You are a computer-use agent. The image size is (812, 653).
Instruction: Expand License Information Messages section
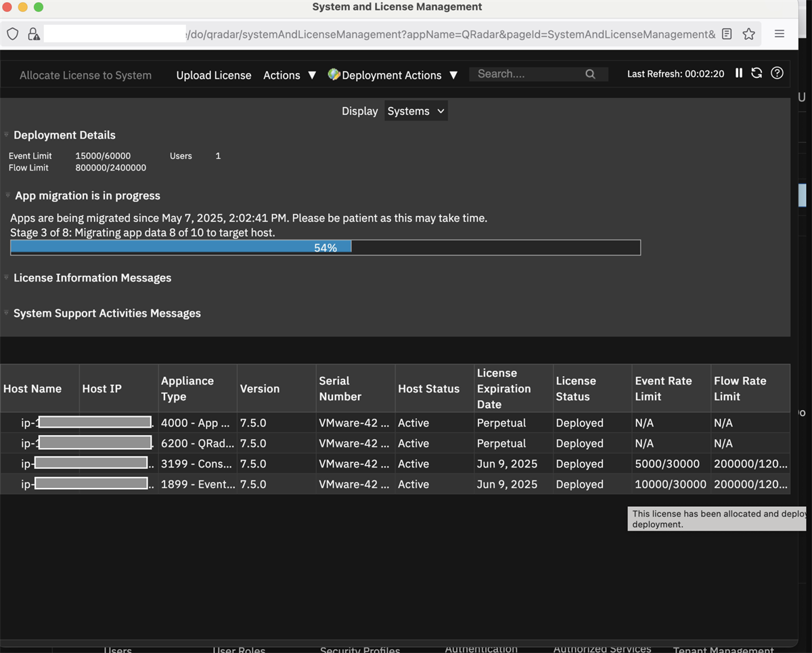(x=6, y=277)
